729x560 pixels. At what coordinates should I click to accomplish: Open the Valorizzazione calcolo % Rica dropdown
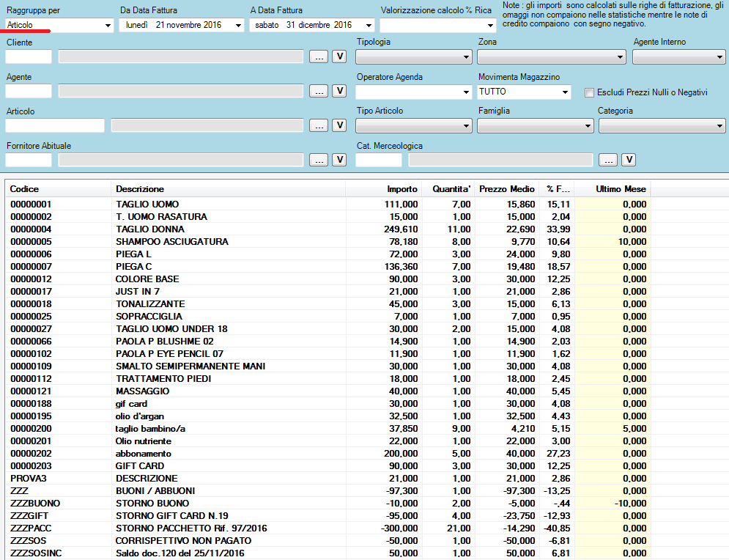(489, 25)
